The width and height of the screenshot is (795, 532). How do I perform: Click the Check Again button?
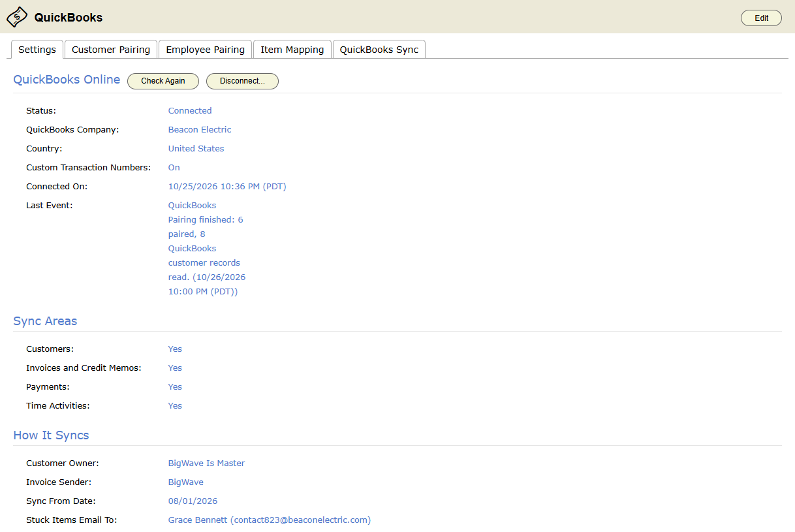coord(163,81)
